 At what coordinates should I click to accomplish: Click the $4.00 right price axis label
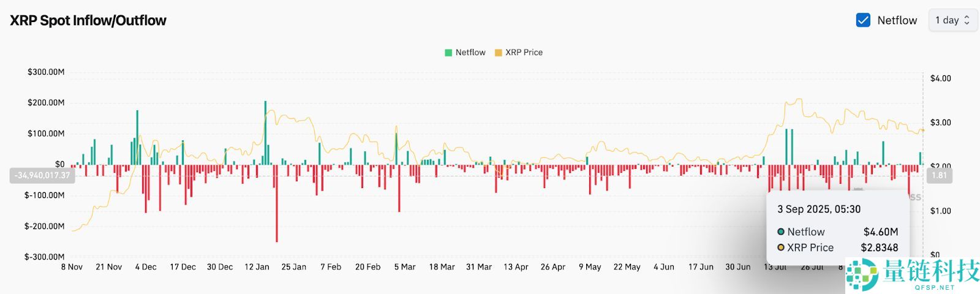(940, 78)
